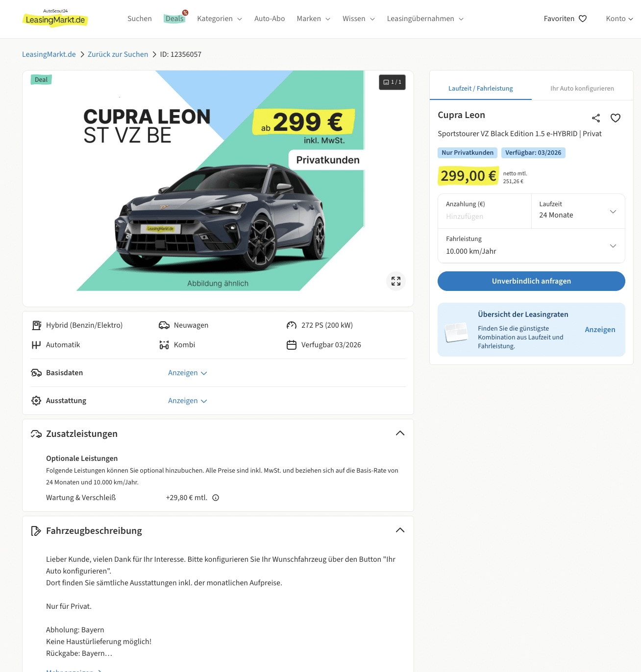Screen dimensions: 641x672
Task: Go back via Zurück zur Suchen link
Action: click(x=118, y=54)
